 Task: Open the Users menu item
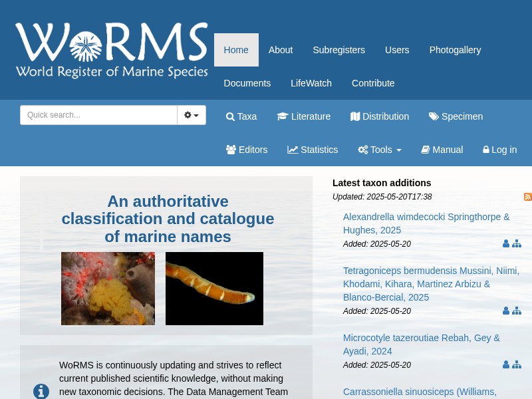tap(397, 50)
